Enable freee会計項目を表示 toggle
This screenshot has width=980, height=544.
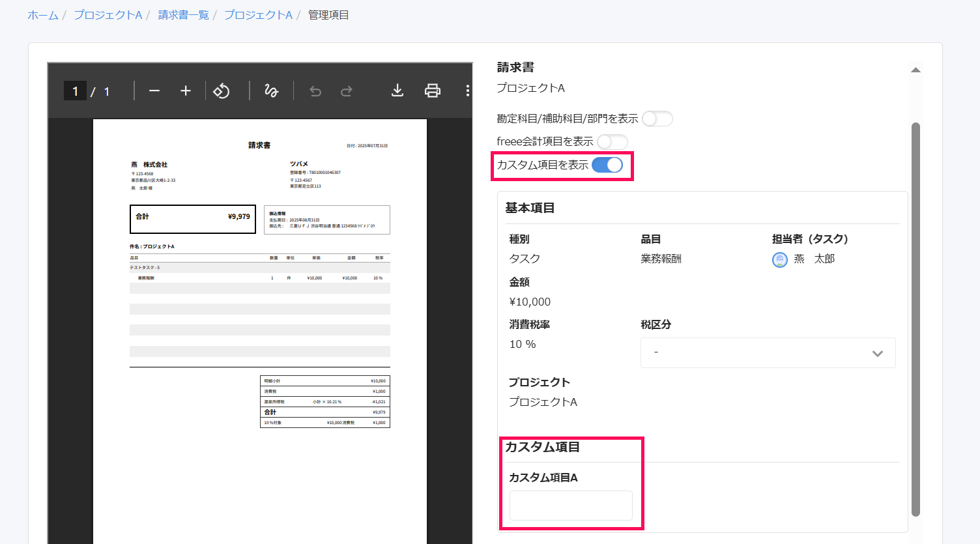click(612, 141)
